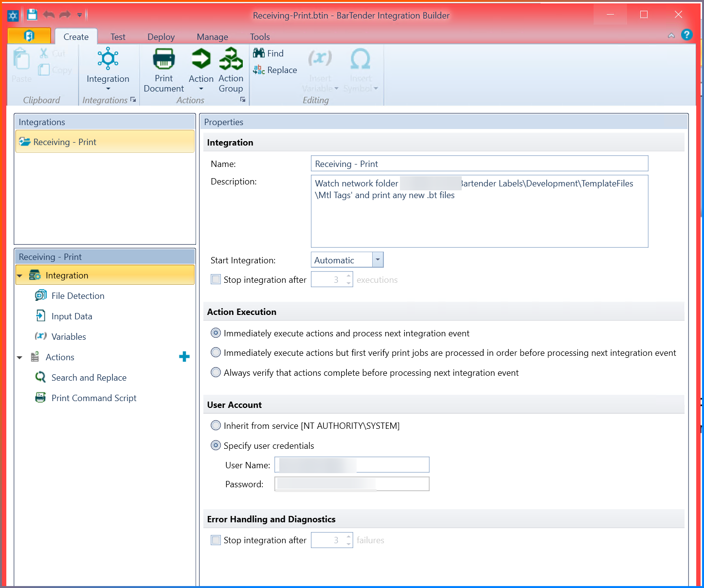Select Always verify that actions complete option

click(216, 372)
